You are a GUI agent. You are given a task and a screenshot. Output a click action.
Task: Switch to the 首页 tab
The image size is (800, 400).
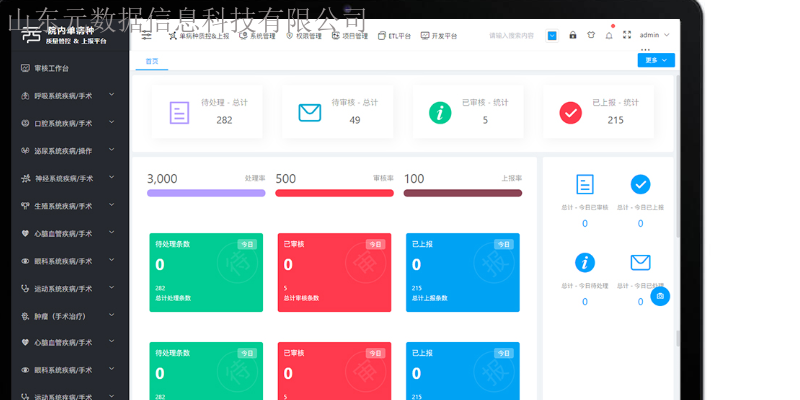152,61
